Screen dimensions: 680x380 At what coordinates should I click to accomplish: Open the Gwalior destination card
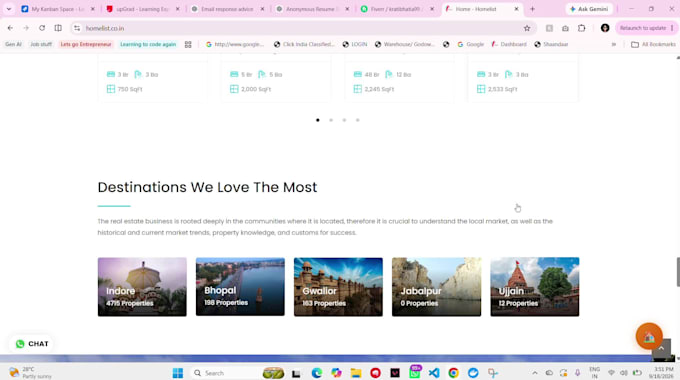point(338,287)
